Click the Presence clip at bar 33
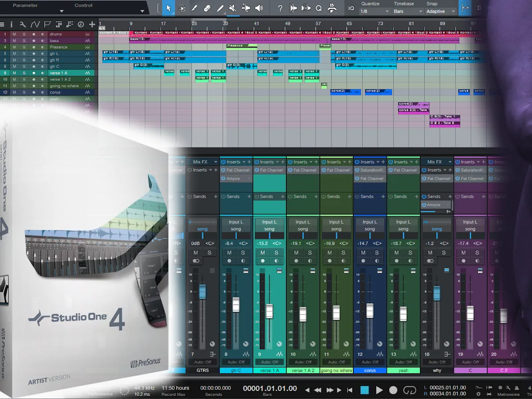This screenshot has width=532, height=399. click(x=241, y=46)
